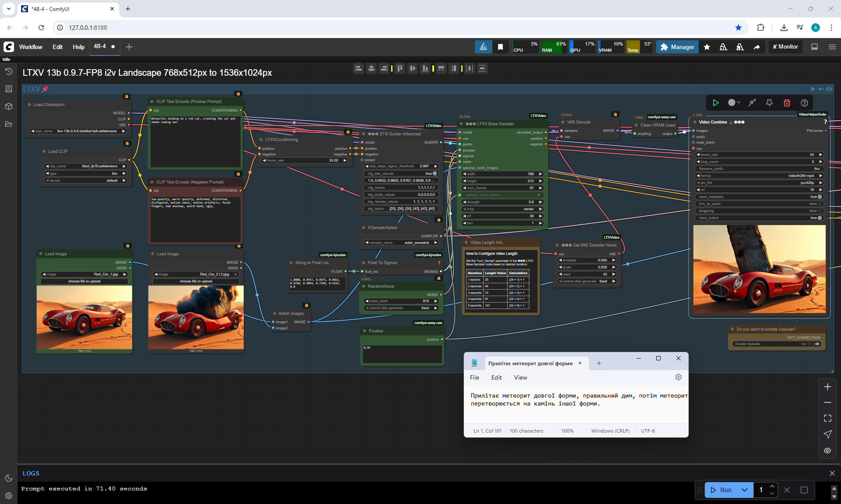
Task: Open node color dropdown in toolbox
Action: coord(734,103)
